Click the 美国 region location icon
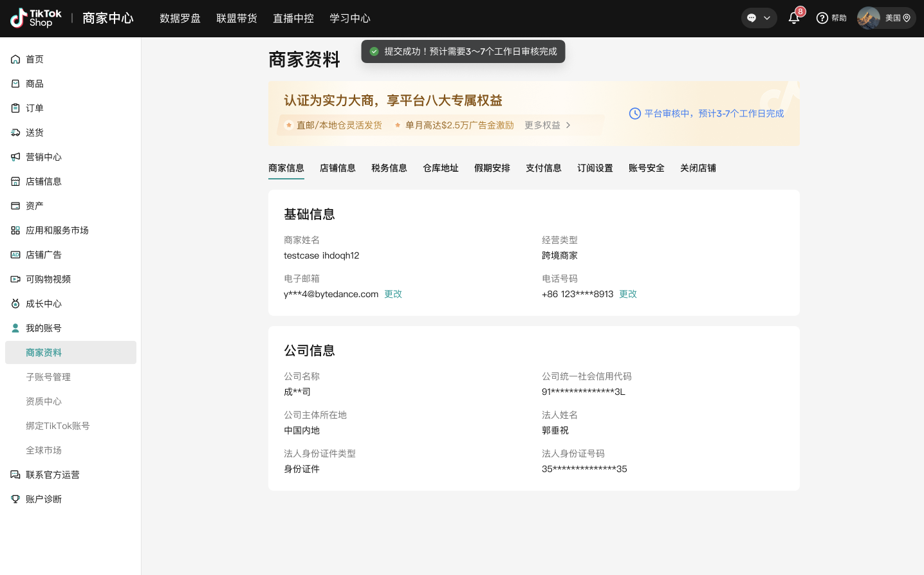The width and height of the screenshot is (924, 575). pos(907,18)
